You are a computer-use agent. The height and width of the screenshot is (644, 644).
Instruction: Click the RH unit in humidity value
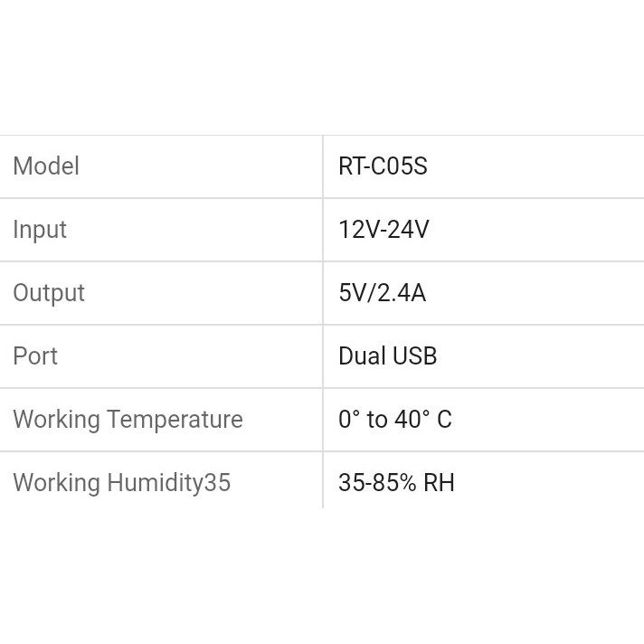point(438,483)
